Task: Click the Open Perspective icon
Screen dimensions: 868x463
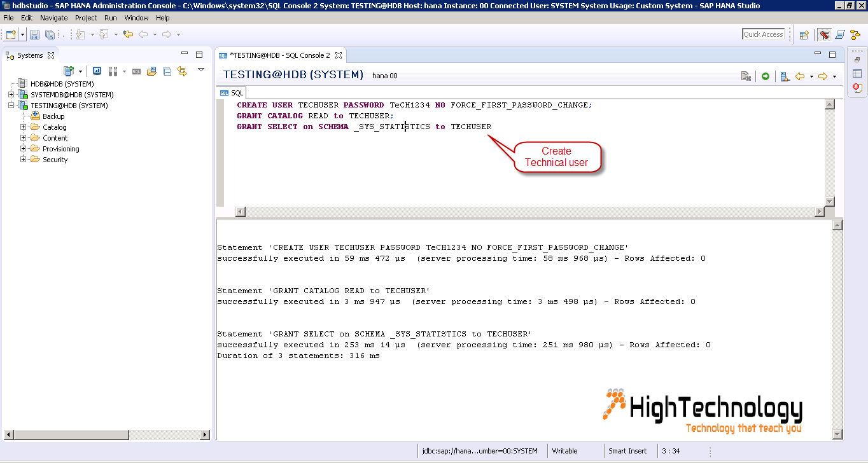Action: pos(804,35)
